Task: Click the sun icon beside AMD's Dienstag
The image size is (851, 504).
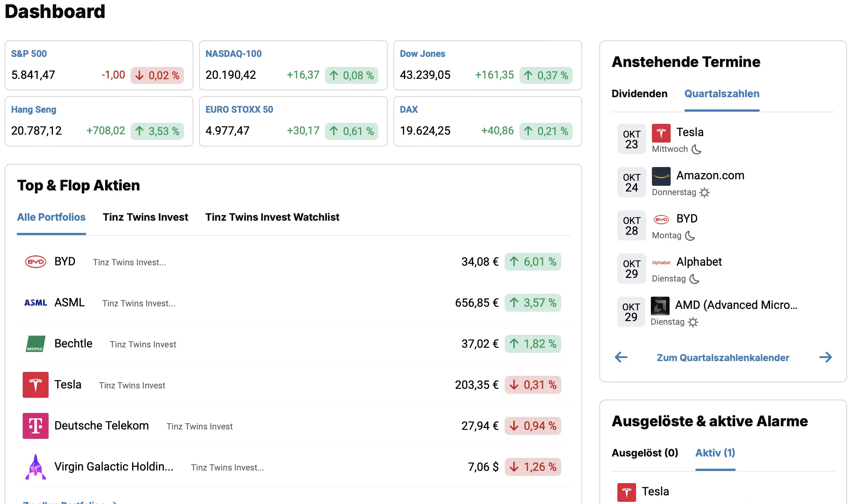Action: tap(693, 322)
